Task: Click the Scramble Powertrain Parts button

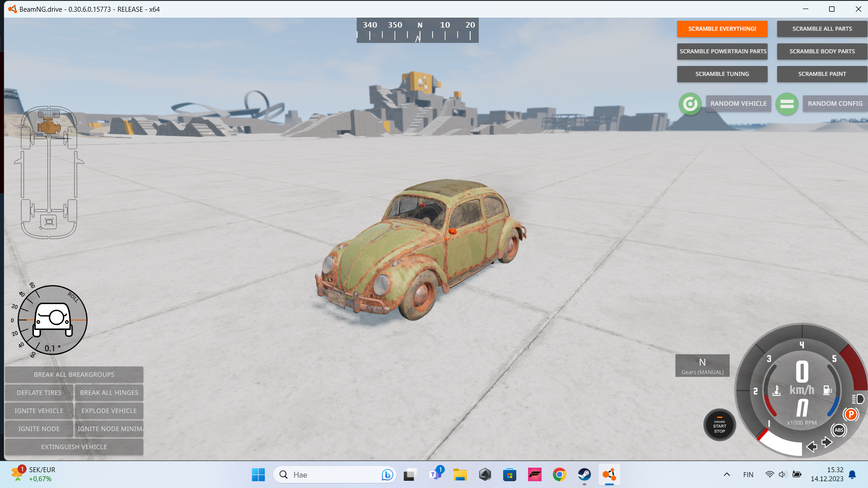Action: 722,52
